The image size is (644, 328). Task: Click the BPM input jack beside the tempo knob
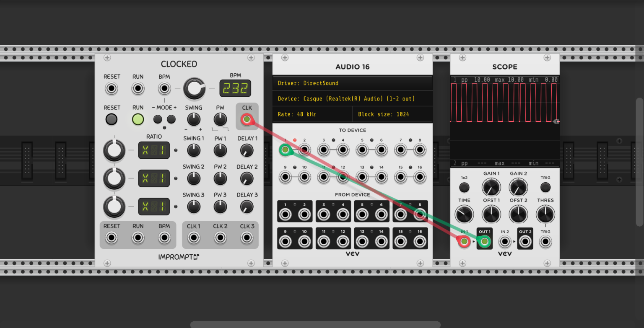point(164,89)
